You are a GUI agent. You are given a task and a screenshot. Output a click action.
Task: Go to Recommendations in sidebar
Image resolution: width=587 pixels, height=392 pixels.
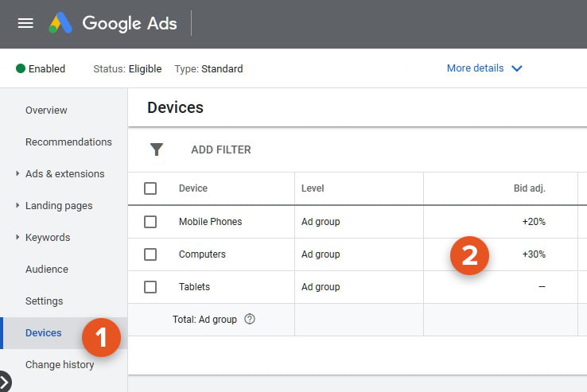pyautogui.click(x=68, y=142)
